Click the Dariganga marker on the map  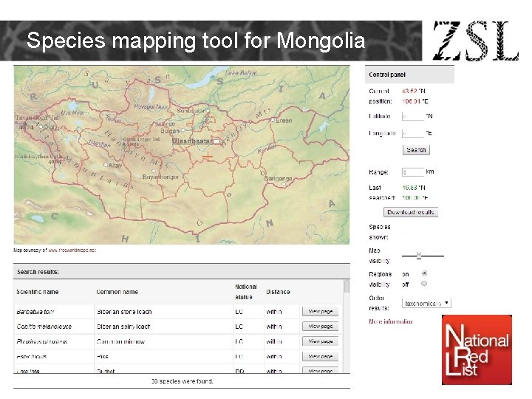[x=284, y=184]
